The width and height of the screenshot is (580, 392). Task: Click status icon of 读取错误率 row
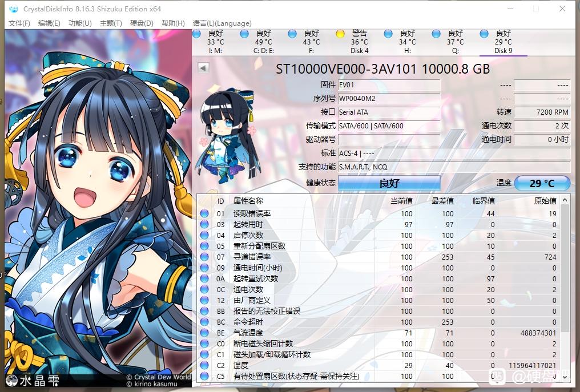(x=204, y=213)
